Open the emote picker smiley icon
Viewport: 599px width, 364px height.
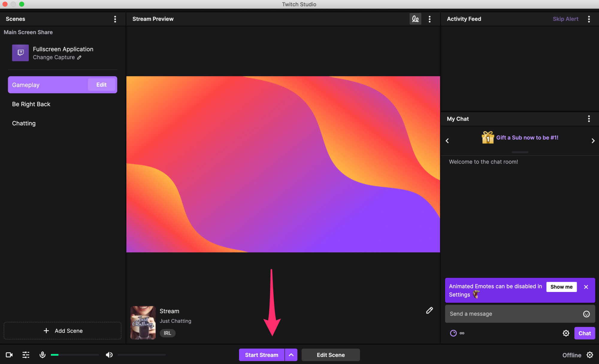pos(586,314)
